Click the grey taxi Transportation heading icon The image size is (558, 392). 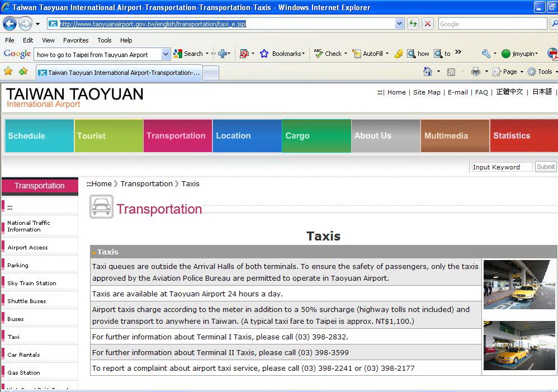point(101,206)
